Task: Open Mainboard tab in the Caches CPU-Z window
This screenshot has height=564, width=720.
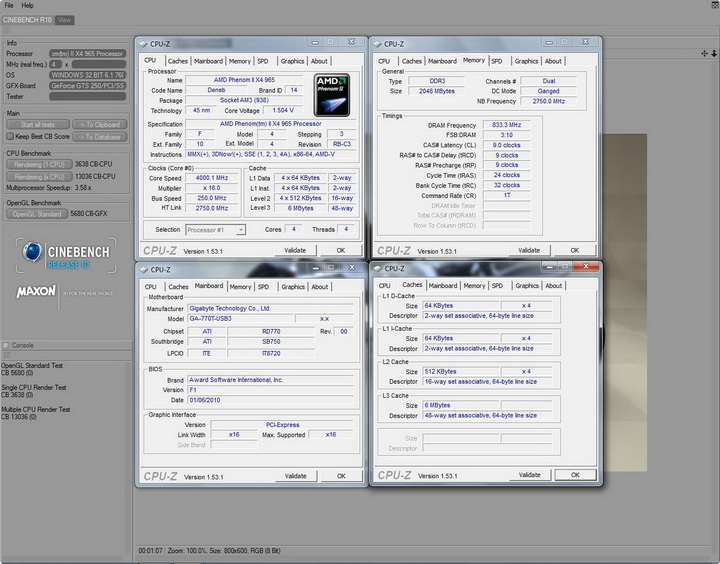Action: click(x=443, y=286)
